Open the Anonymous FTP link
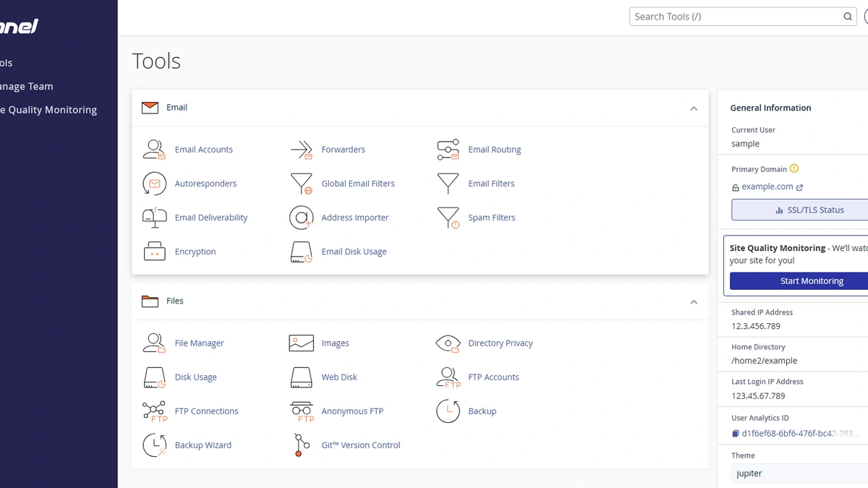Viewport: 868px width, 488px height. (352, 411)
